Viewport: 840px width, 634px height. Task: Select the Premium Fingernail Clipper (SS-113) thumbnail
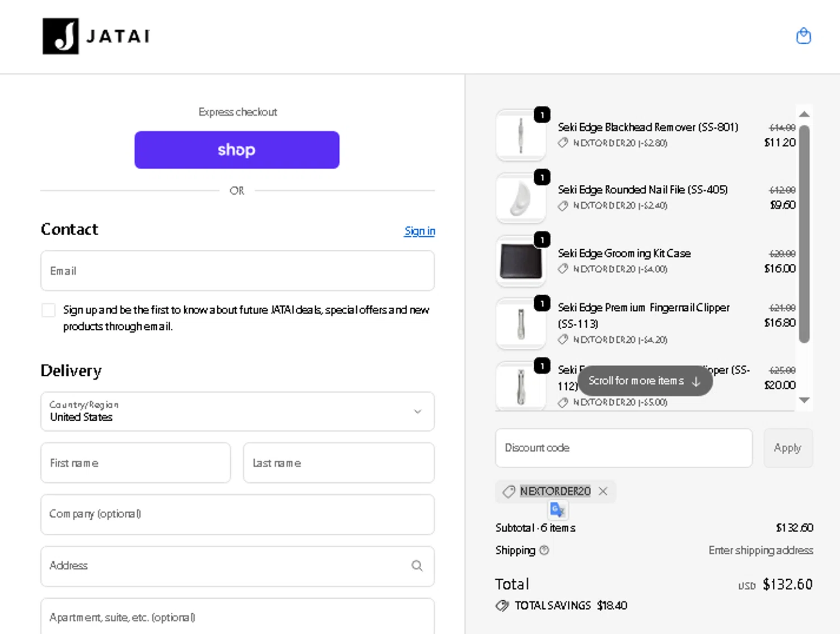click(x=521, y=324)
